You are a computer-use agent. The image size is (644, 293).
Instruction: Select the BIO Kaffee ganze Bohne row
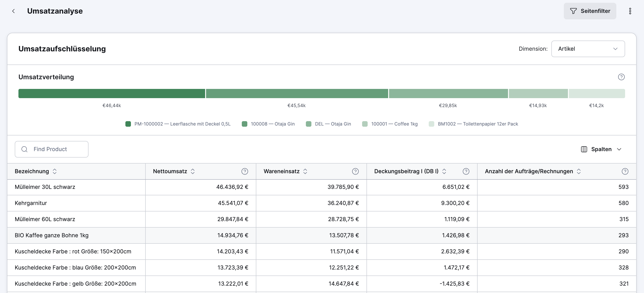[x=51, y=235]
